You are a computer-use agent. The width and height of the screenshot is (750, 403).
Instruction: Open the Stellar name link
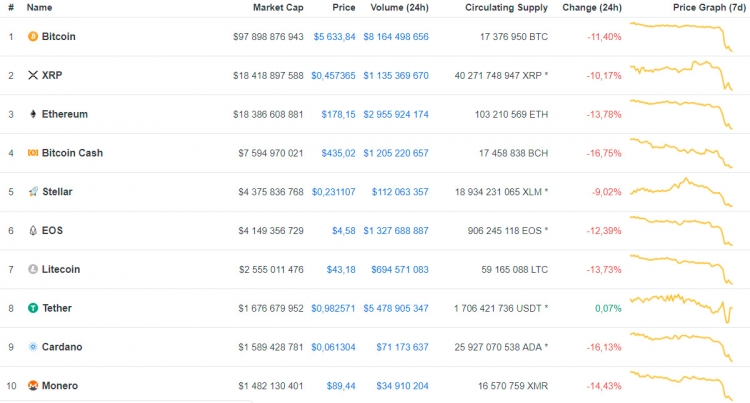point(57,192)
